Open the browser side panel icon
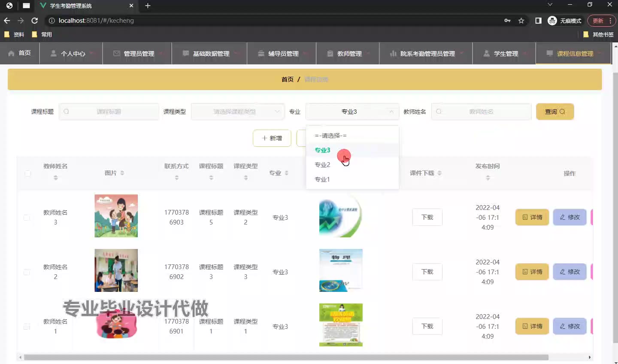Image resolution: width=618 pixels, height=364 pixels. [x=538, y=21]
